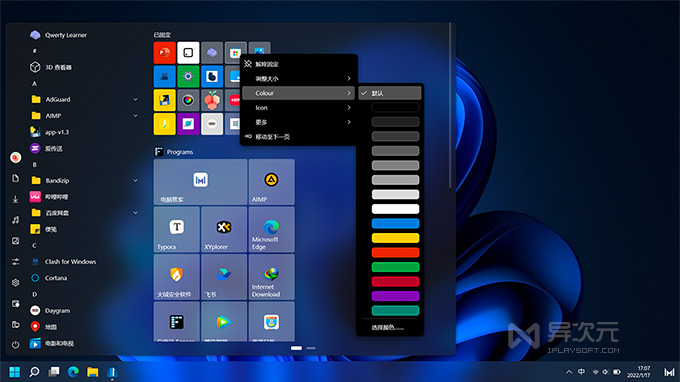Open app-v1.3 in the app list
680x382 pixels.
pos(57,132)
